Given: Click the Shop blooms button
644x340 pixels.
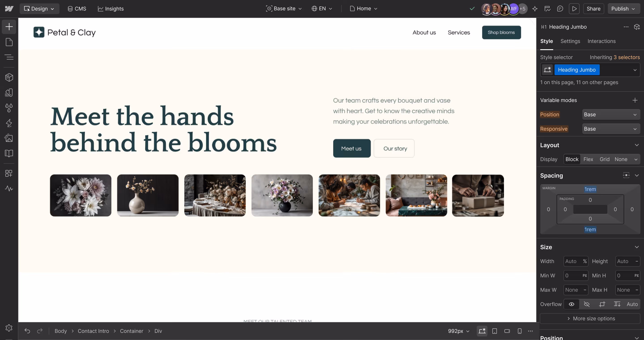Looking at the screenshot, I should [501, 32].
